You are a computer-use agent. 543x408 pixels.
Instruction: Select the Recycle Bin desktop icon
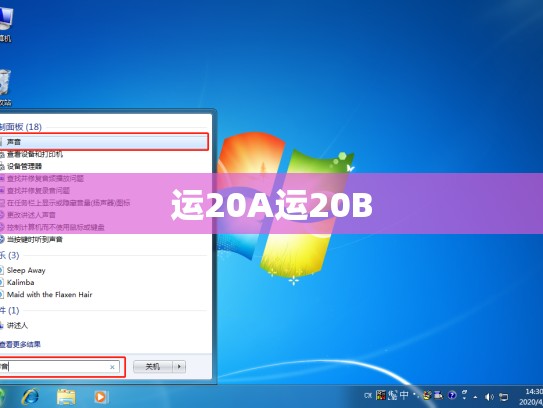tap(5, 87)
